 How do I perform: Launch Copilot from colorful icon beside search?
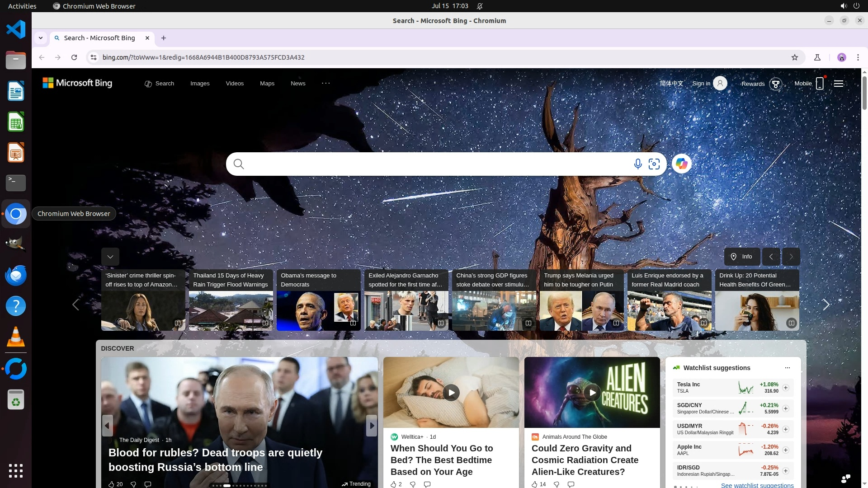click(681, 164)
